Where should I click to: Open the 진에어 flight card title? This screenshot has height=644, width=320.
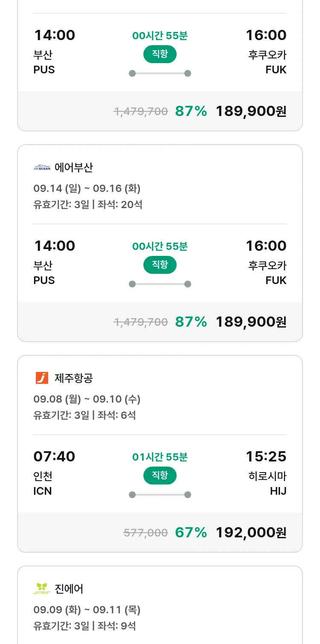tap(69, 589)
